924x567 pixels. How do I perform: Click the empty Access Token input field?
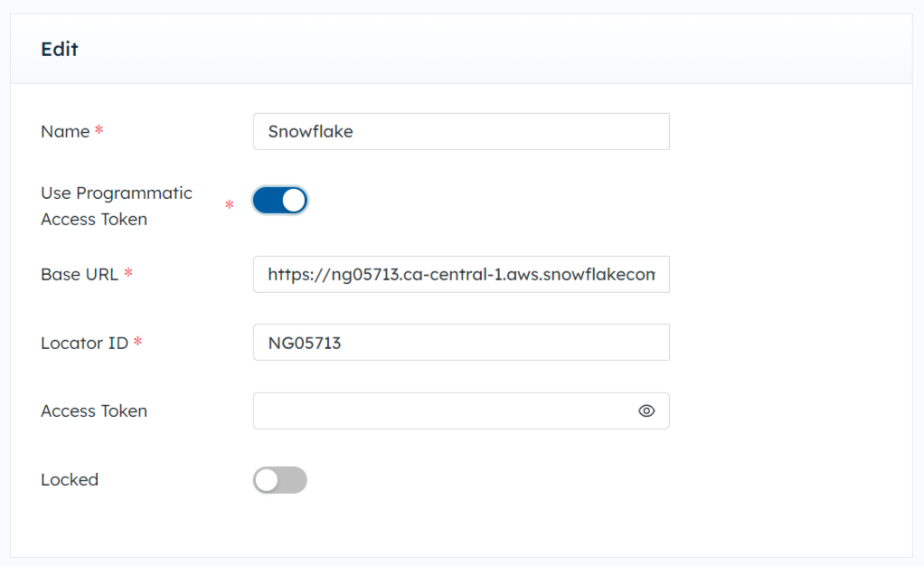pyautogui.click(x=445, y=411)
